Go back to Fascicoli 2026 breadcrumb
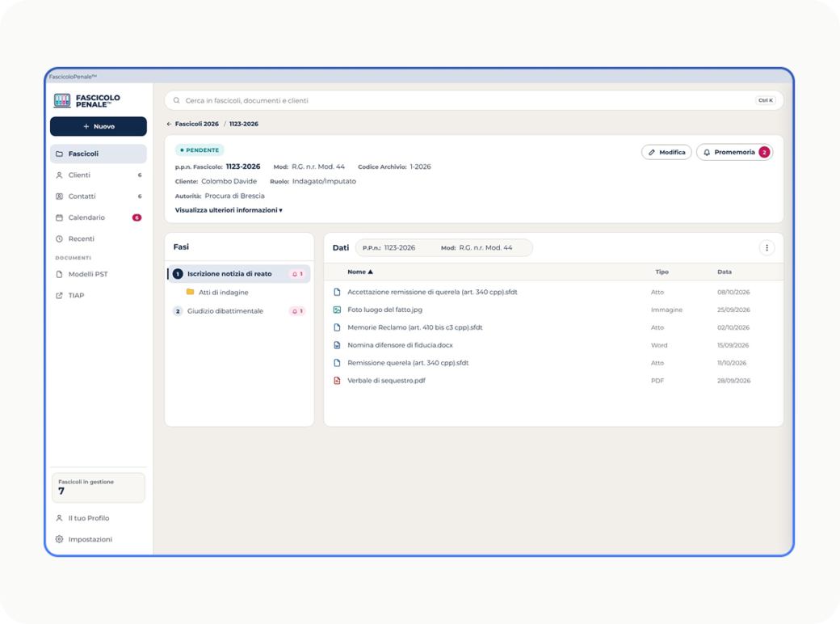 [196, 124]
